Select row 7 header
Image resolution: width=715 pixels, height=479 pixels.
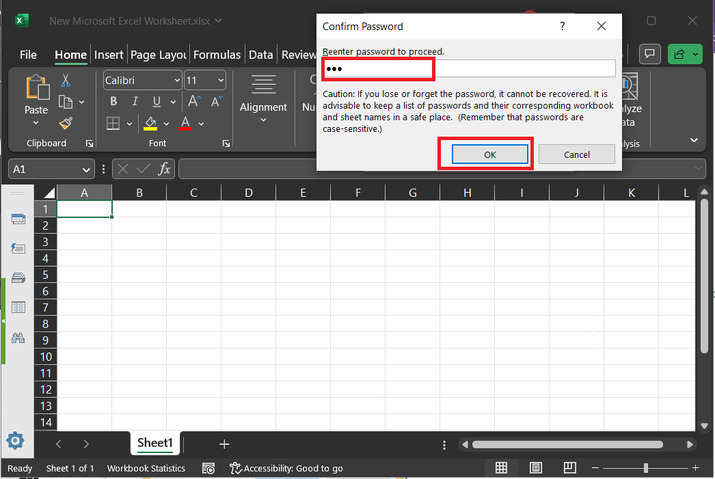[x=45, y=307]
